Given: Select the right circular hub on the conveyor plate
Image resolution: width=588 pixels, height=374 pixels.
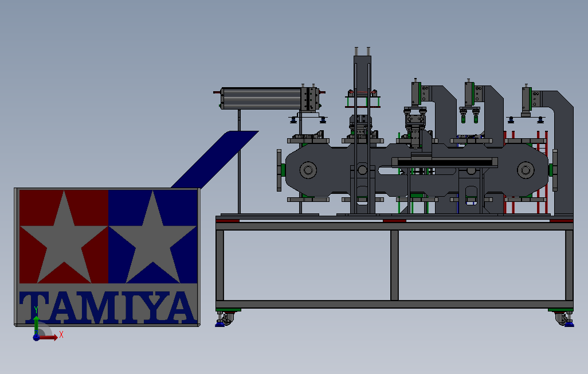Looking at the screenshot, I should (526, 170).
